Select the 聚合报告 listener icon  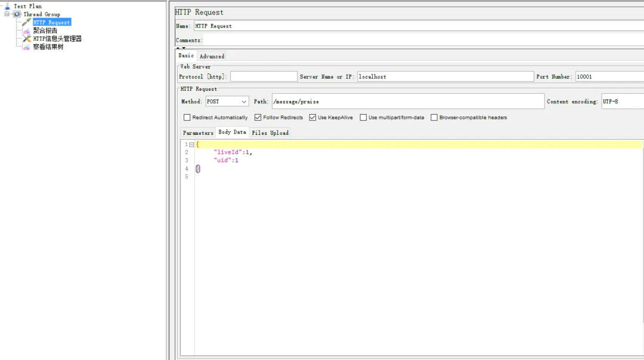click(x=27, y=31)
